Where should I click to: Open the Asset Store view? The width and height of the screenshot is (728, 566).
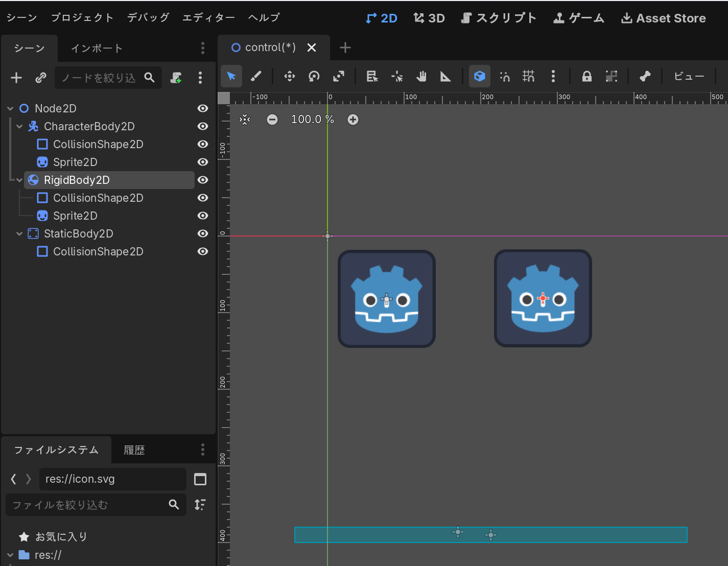coord(664,18)
